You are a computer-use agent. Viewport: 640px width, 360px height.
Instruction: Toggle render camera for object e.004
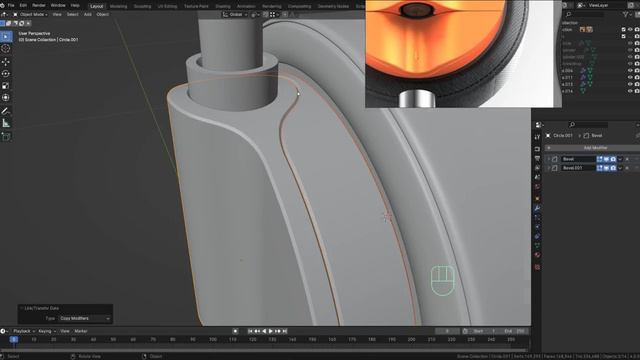point(637,71)
